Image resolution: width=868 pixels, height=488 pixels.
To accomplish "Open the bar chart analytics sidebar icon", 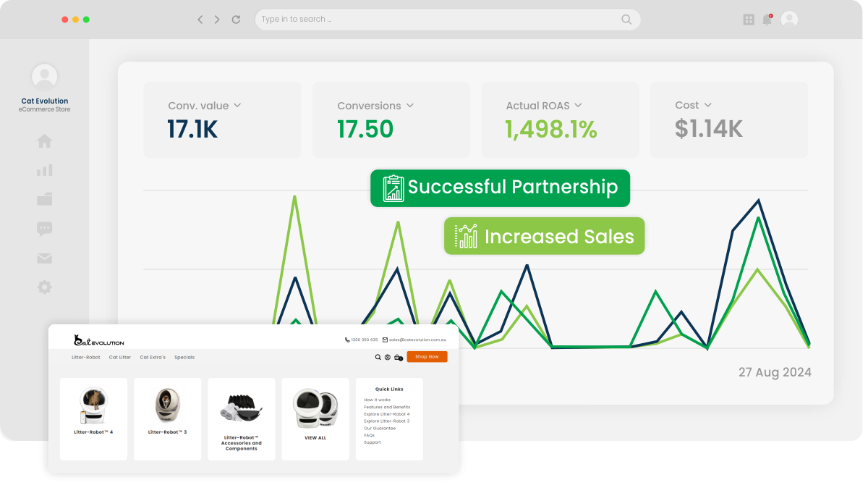I will pyautogui.click(x=45, y=170).
